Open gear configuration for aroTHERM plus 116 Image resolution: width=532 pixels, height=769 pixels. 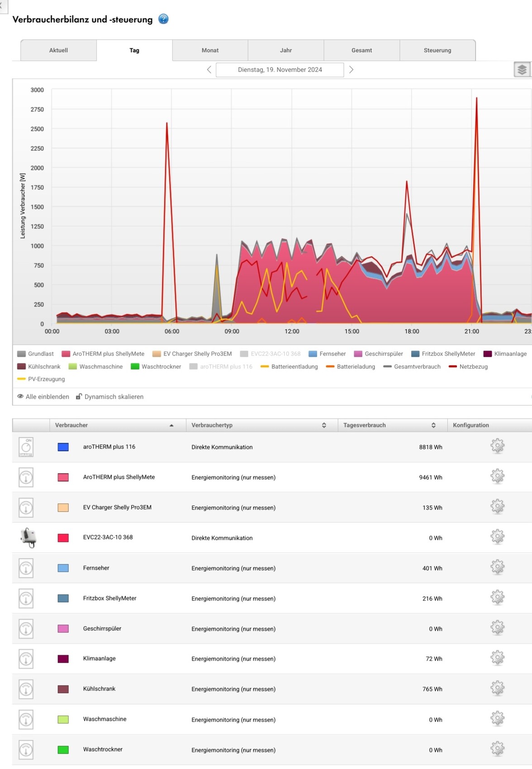(x=497, y=446)
